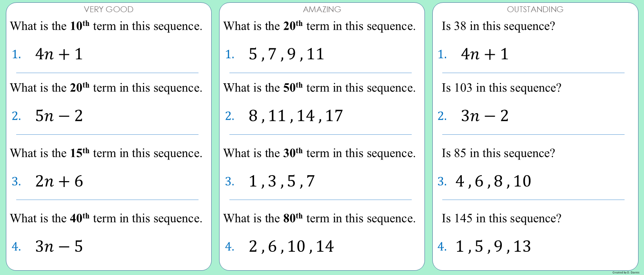This screenshot has width=644, height=275.
Task: Select the 2n + 6 expression
Action: tap(59, 181)
